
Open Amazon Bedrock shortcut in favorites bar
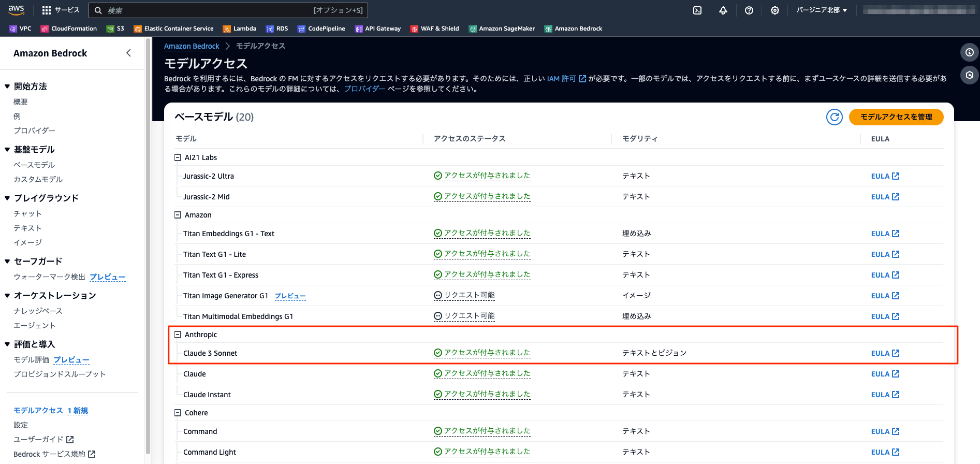574,28
